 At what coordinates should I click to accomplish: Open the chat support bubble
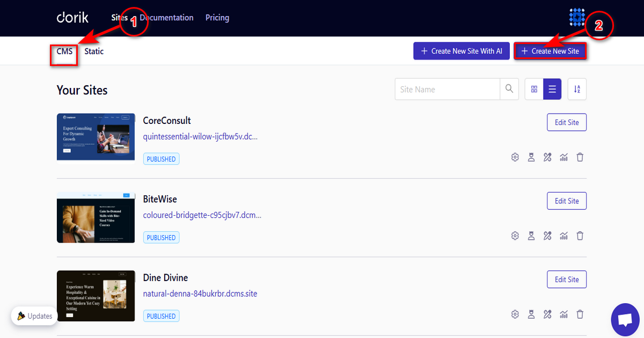[x=625, y=319]
